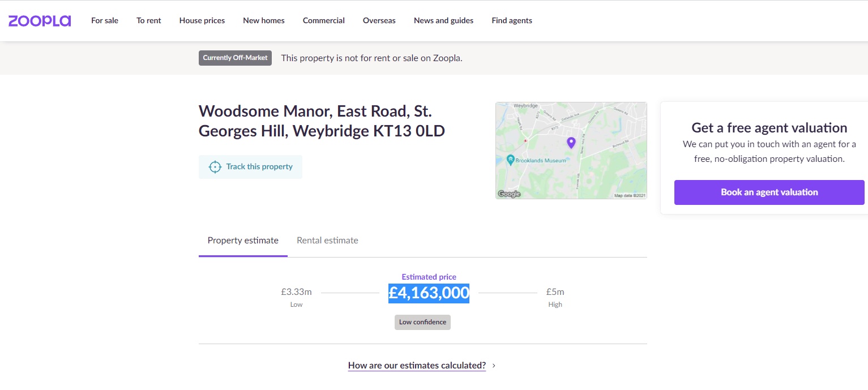The width and height of the screenshot is (868, 390).
Task: Click the purple map location pin
Action: (571, 143)
